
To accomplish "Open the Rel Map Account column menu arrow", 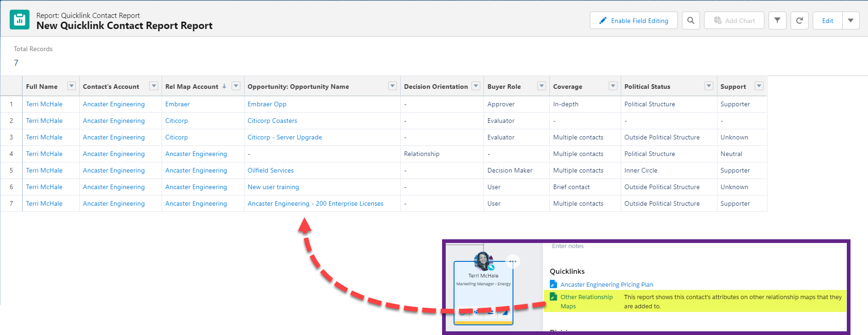I will point(236,86).
